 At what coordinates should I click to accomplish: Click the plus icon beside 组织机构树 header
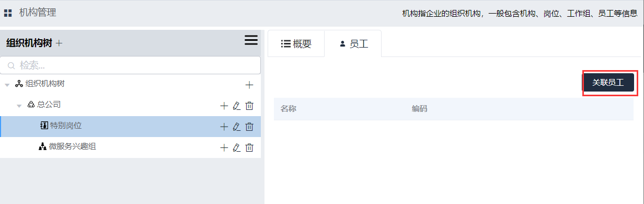[59, 43]
